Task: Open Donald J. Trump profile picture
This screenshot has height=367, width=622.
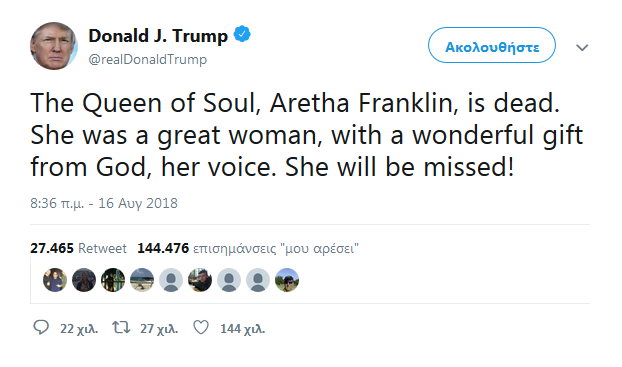Action: (x=54, y=46)
